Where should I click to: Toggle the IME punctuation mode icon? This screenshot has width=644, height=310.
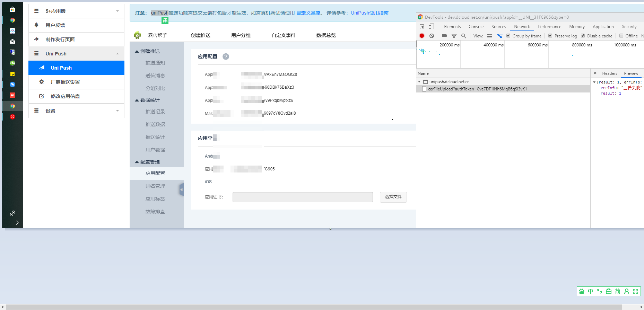click(x=600, y=291)
